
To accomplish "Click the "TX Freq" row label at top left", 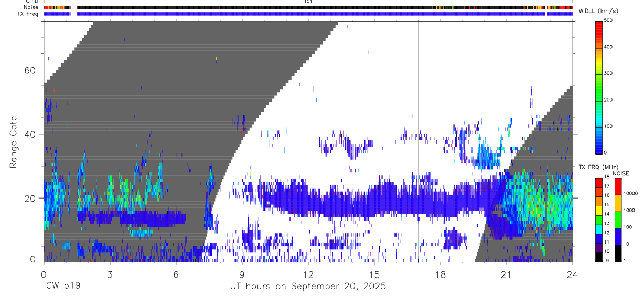I will (28, 14).
